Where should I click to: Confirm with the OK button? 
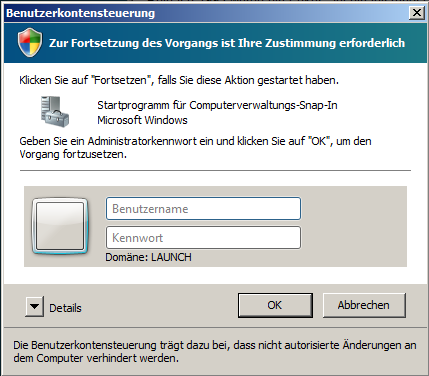[x=275, y=305]
